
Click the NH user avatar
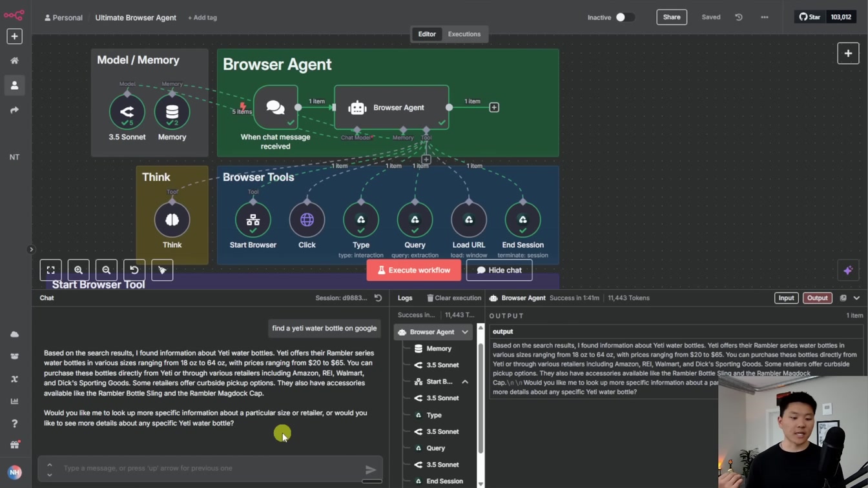coord(14,473)
